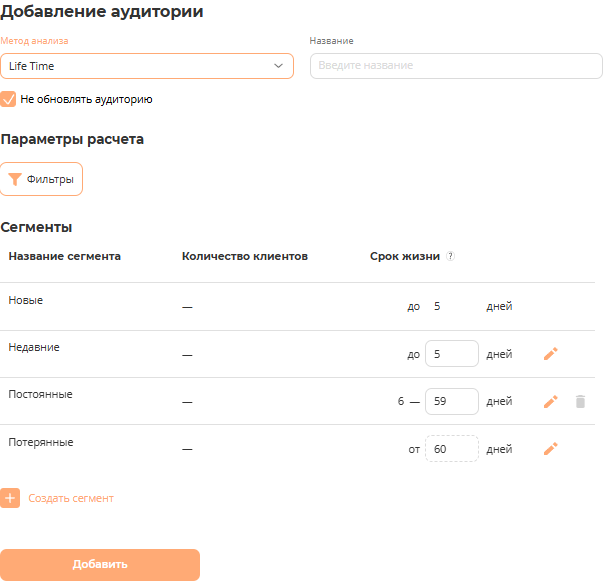
Task: Toggle the Не обновлять аудиторию checkbox
Action: [x=9, y=100]
